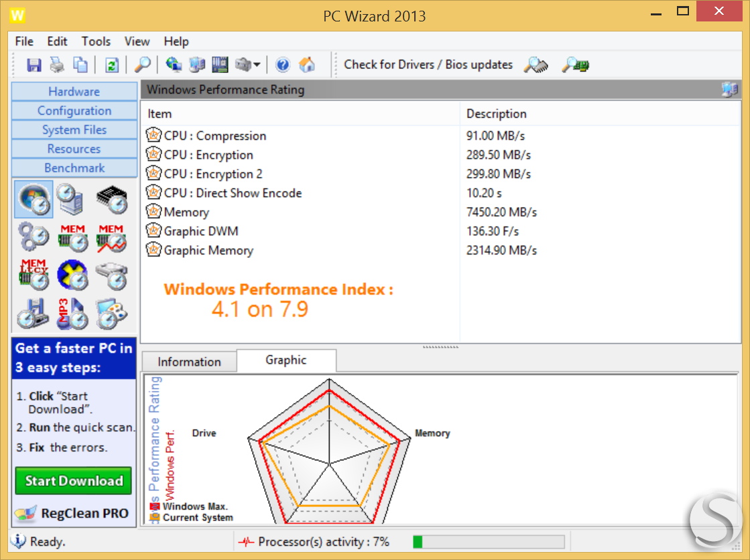Image resolution: width=750 pixels, height=560 pixels.
Task: Click the "91.00 MB/s" value
Action: coord(495,136)
